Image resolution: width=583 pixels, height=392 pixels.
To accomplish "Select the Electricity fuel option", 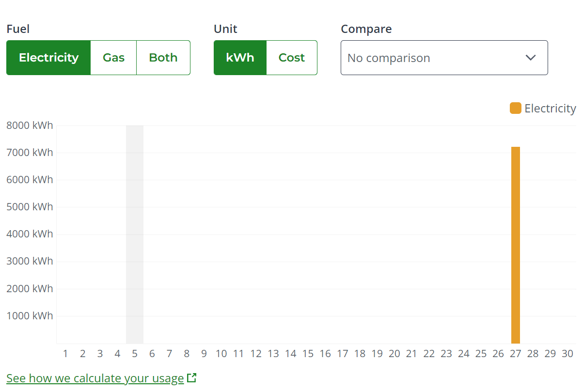I will pos(48,58).
